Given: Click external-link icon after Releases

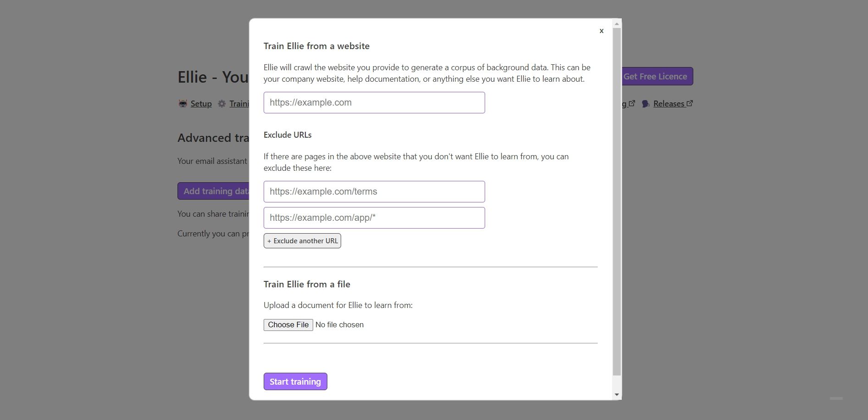Looking at the screenshot, I should (x=690, y=103).
